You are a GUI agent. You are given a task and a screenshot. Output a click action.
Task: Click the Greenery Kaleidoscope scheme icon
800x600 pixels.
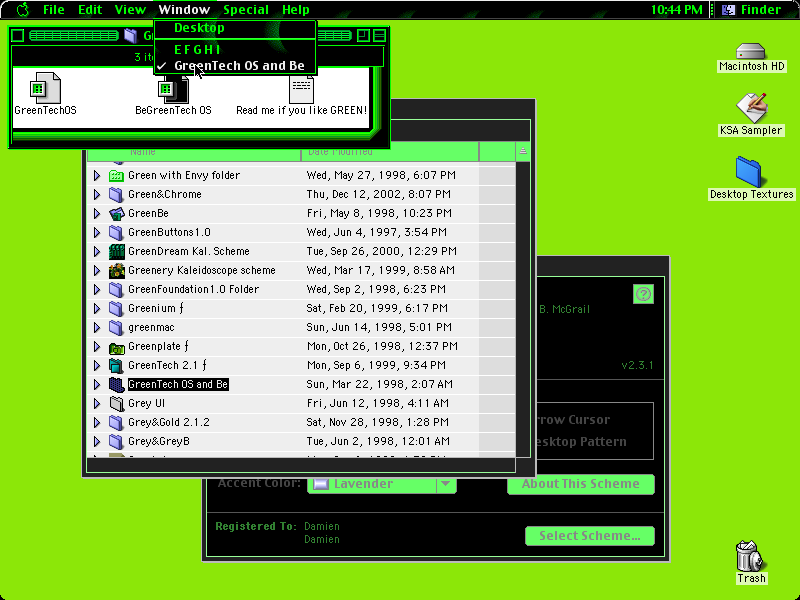(x=116, y=270)
